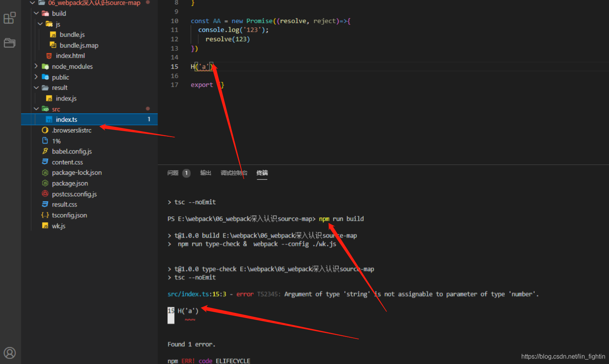The image size is (609, 364).
Task: Click line number 15 in editor gutter
Action: (175, 66)
